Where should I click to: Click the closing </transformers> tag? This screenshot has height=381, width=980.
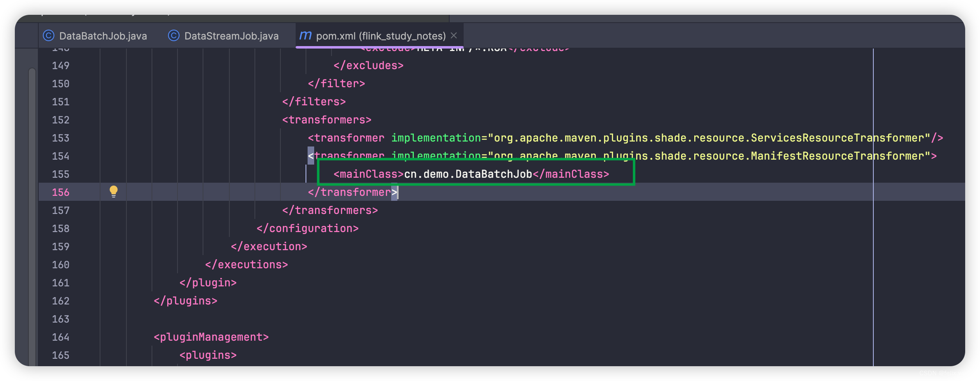(330, 210)
